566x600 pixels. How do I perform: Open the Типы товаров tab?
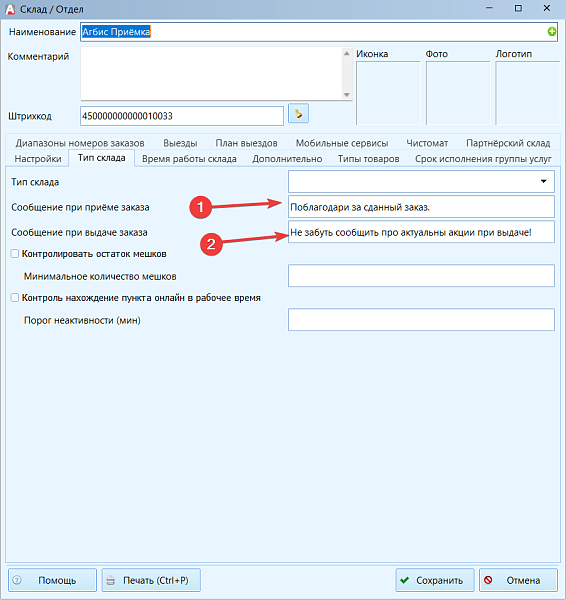(368, 159)
